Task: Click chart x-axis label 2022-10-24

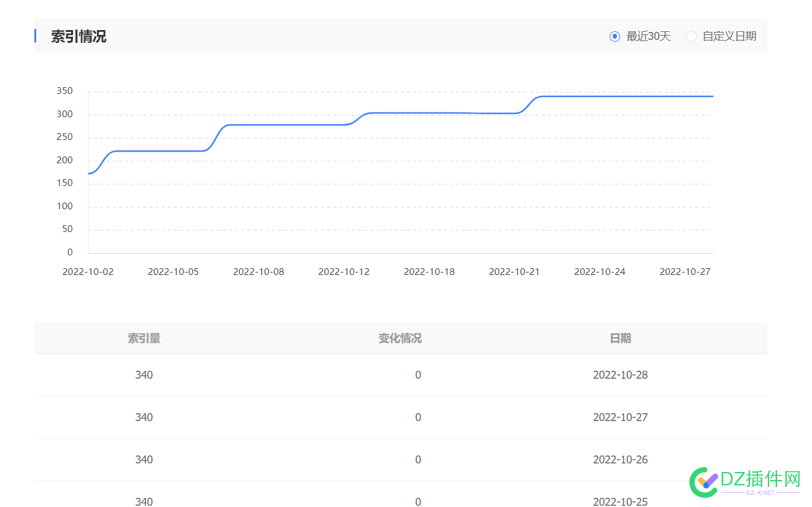Action: [600, 271]
